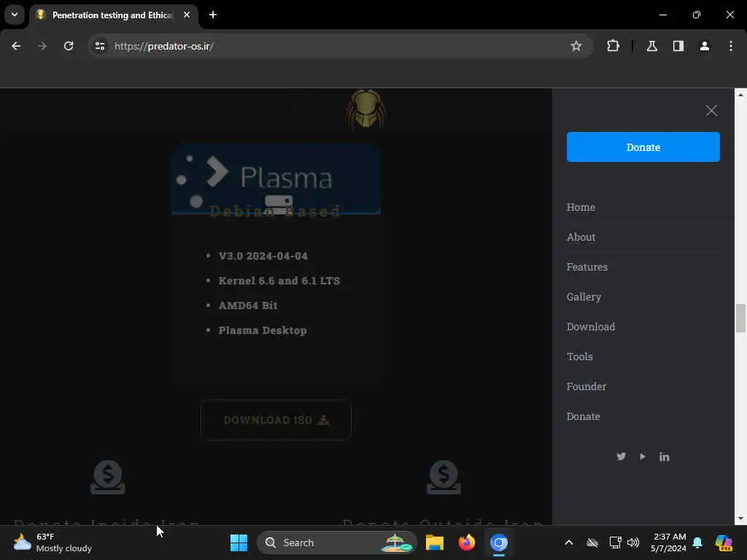
Task: Open the weather widget
Action: (x=53, y=542)
